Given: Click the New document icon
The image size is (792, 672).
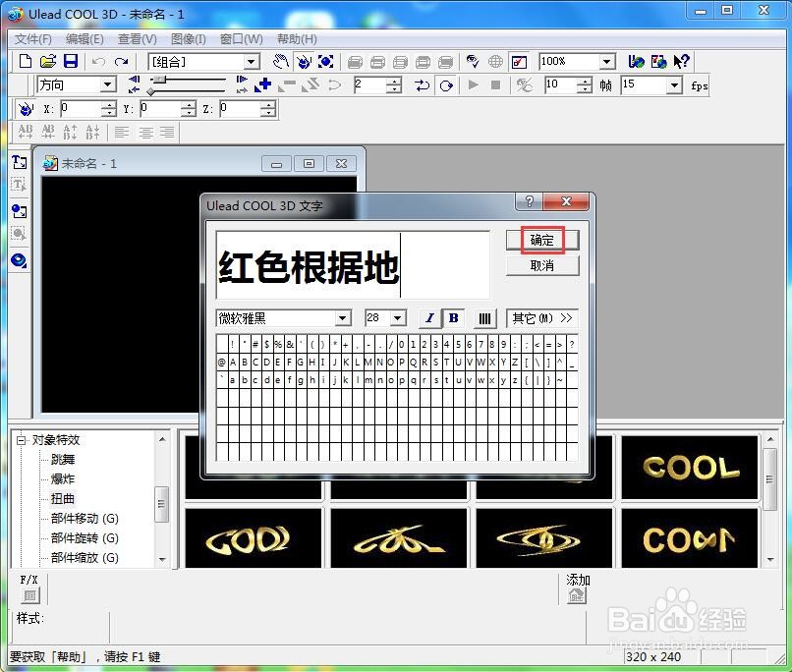Looking at the screenshot, I should (x=26, y=62).
